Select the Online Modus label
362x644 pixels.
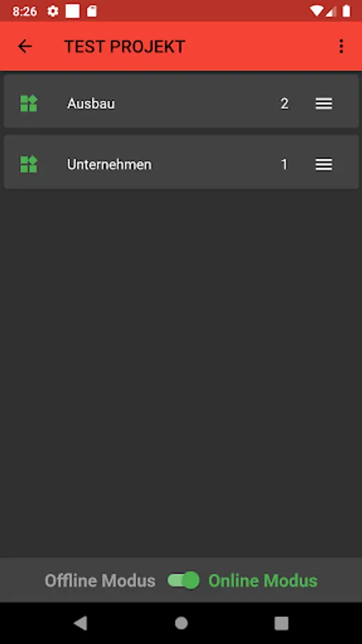(263, 581)
